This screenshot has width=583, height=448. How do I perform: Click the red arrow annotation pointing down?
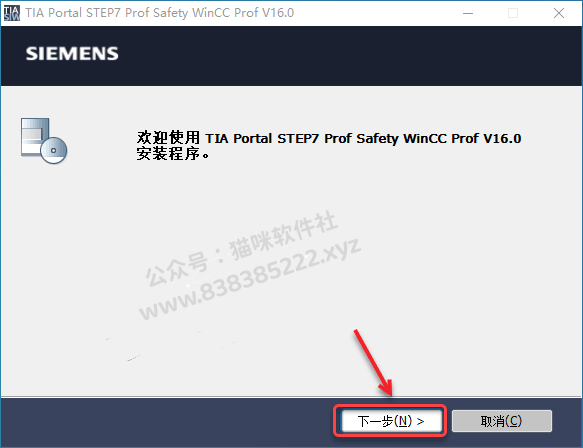point(373,362)
